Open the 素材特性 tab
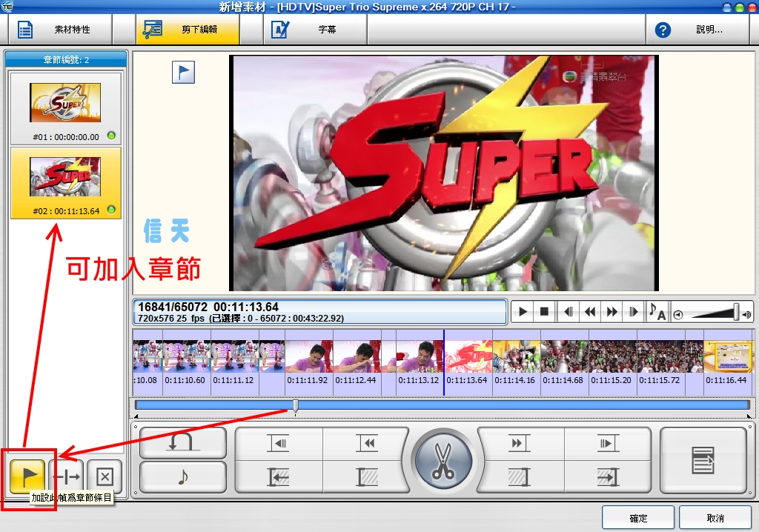 tap(60, 30)
